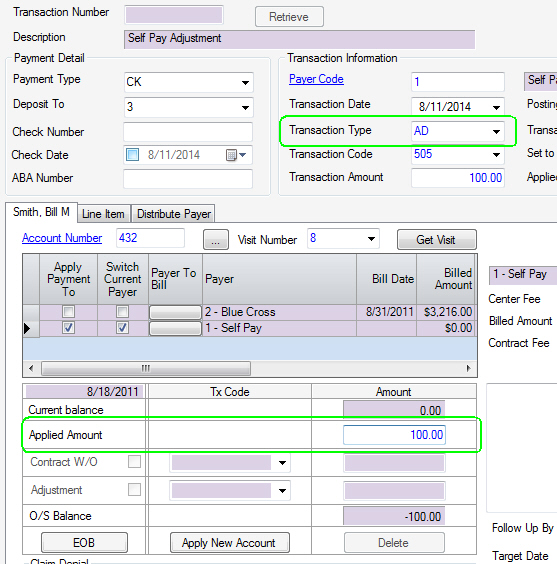Click the 1 - Self Pay panel field
The image size is (557, 564).
(523, 275)
